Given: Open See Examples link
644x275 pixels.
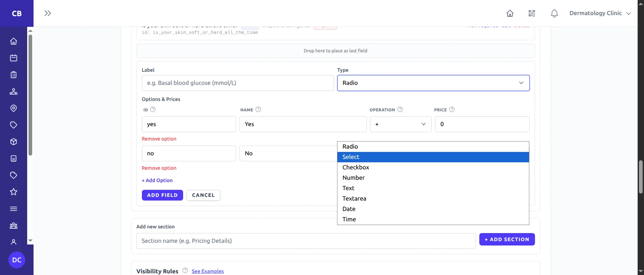Looking at the screenshot, I should coord(208,271).
